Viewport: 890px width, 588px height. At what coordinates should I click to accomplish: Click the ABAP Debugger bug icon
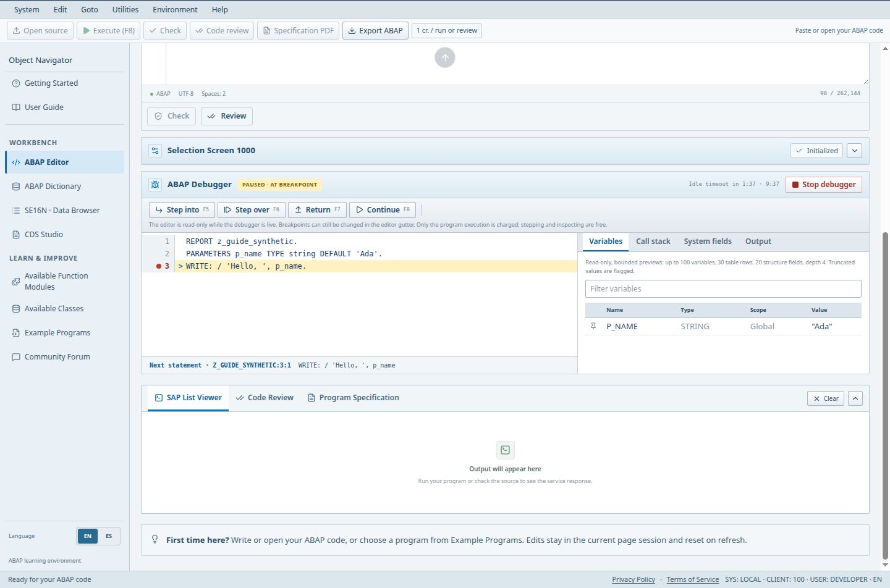pyautogui.click(x=155, y=185)
